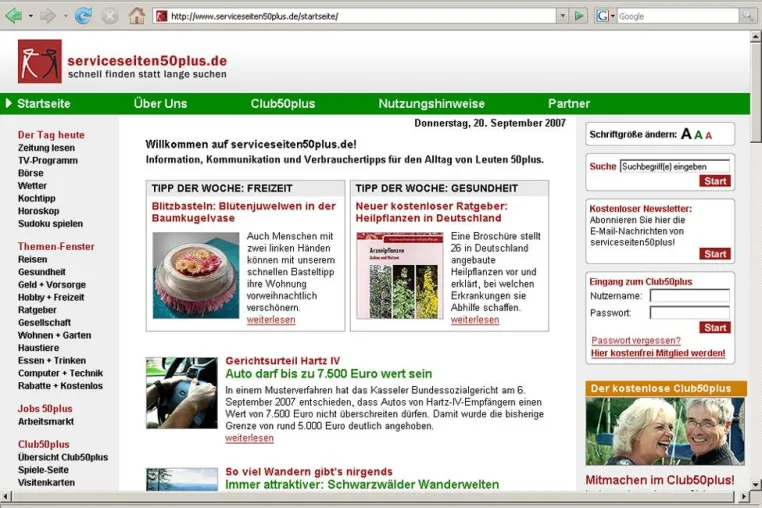Go to the browser Home icon

click(137, 16)
